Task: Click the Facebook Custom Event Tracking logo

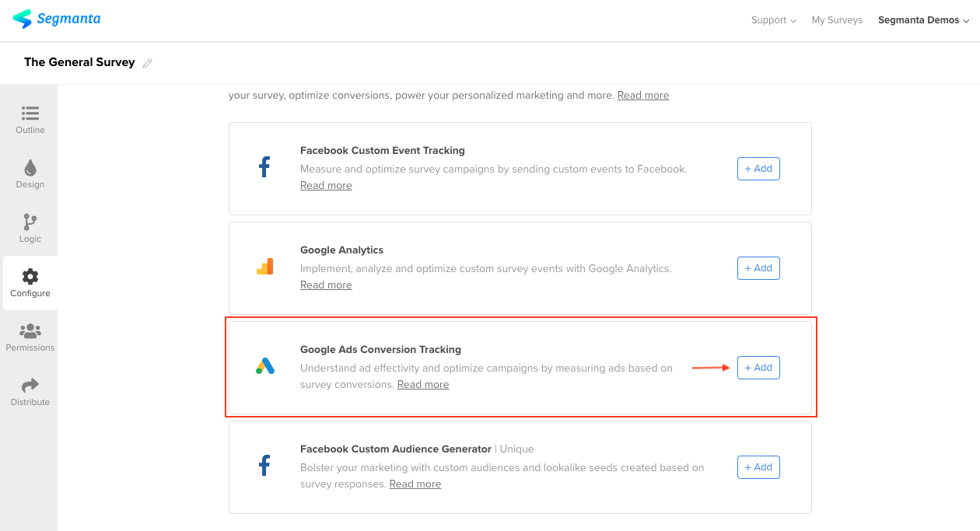Action: point(264,167)
